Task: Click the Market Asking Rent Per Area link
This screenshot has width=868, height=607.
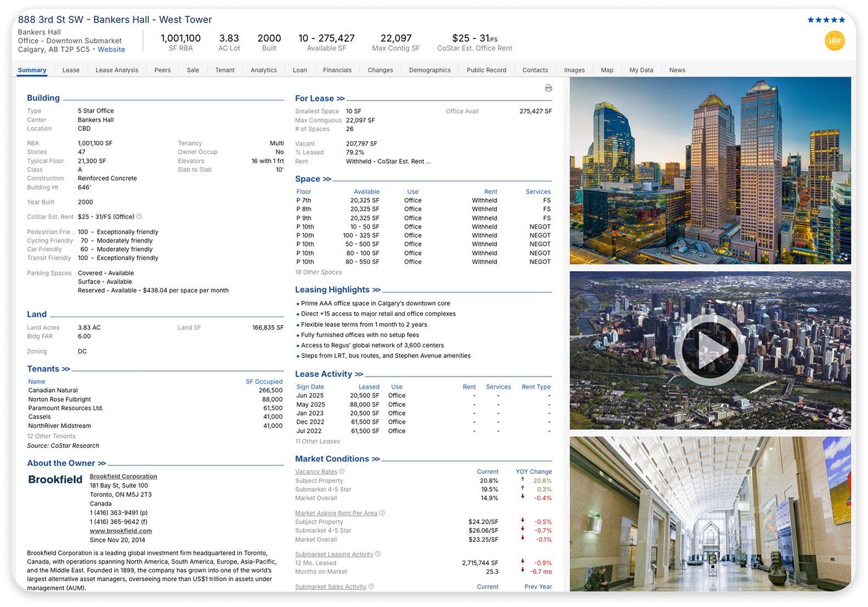Action: click(x=336, y=514)
